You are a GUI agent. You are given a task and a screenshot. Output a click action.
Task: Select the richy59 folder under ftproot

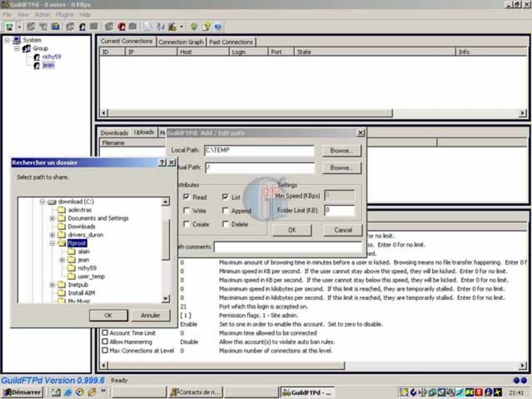click(x=87, y=268)
